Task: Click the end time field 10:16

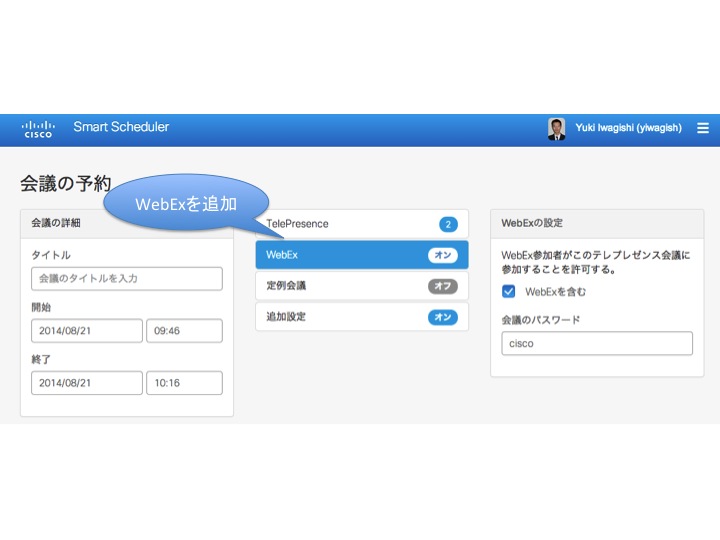Action: (184, 383)
